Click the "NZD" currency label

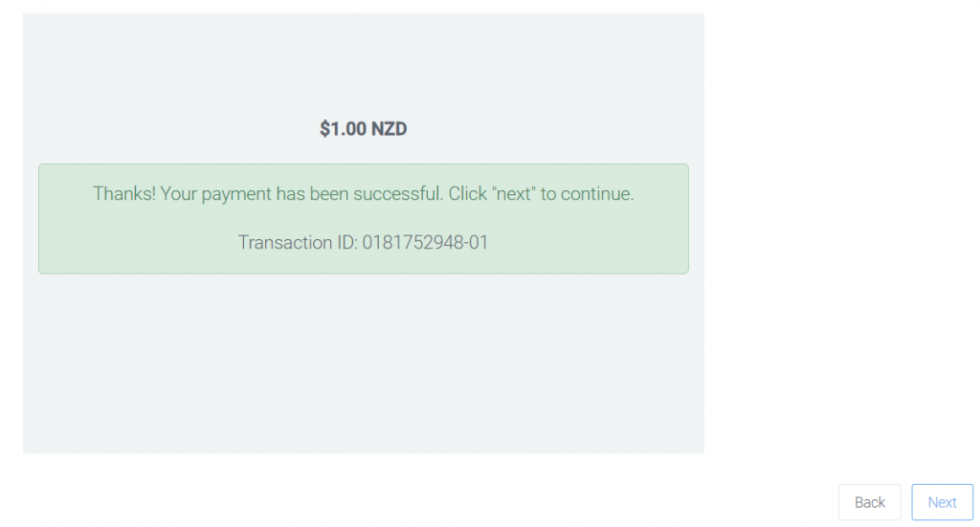tap(389, 128)
